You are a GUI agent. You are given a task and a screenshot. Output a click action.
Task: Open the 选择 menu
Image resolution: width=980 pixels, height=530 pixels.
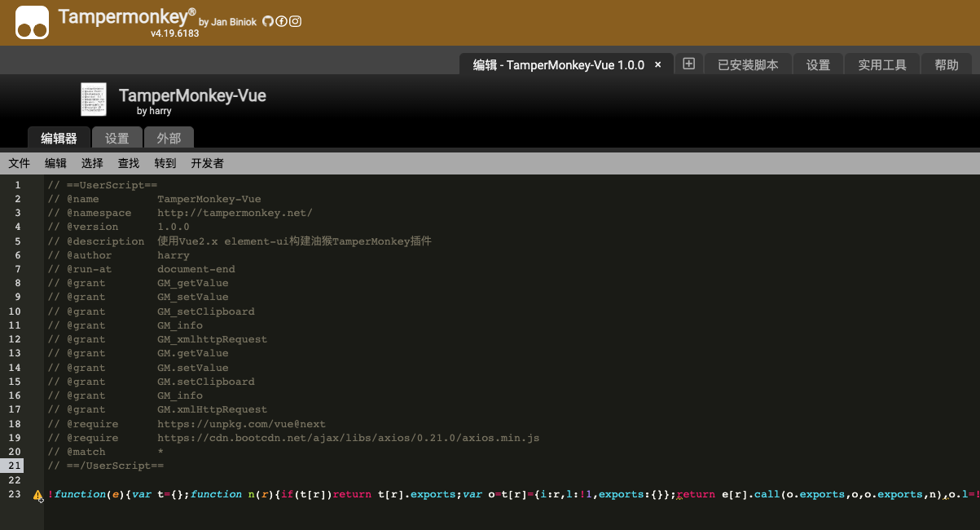(x=92, y=163)
